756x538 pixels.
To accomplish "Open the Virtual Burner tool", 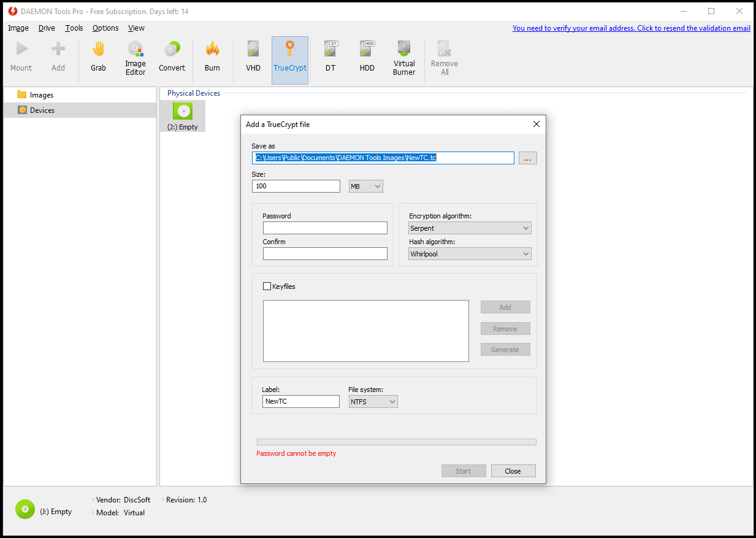I will [x=404, y=59].
